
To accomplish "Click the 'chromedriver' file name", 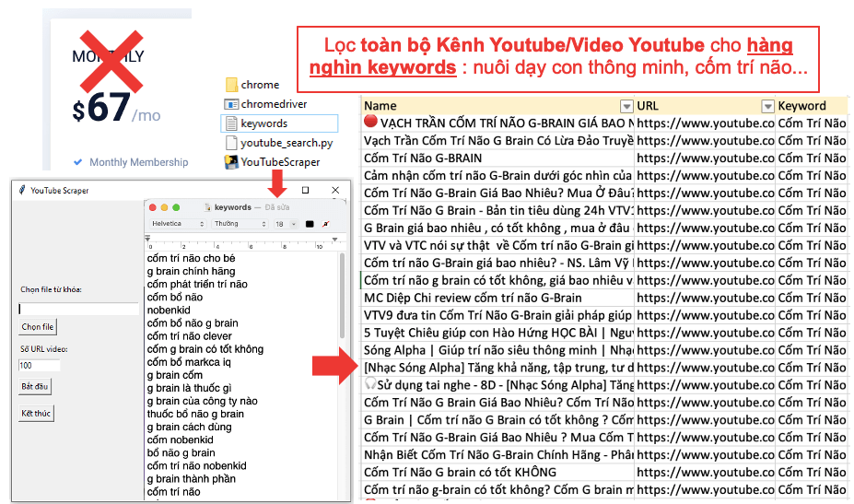I will [x=274, y=104].
